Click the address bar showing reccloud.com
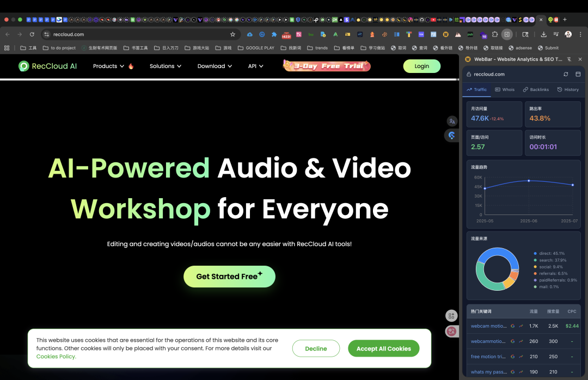588x380 pixels. click(x=139, y=34)
